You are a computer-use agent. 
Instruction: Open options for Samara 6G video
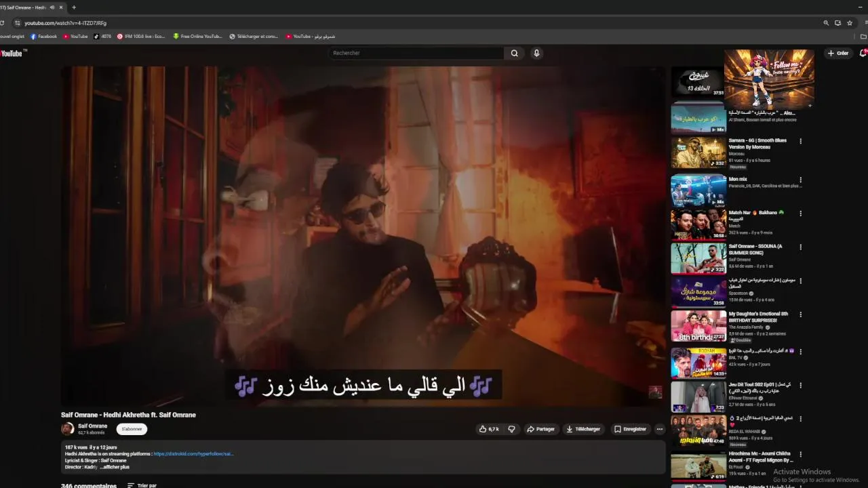pos(801,142)
